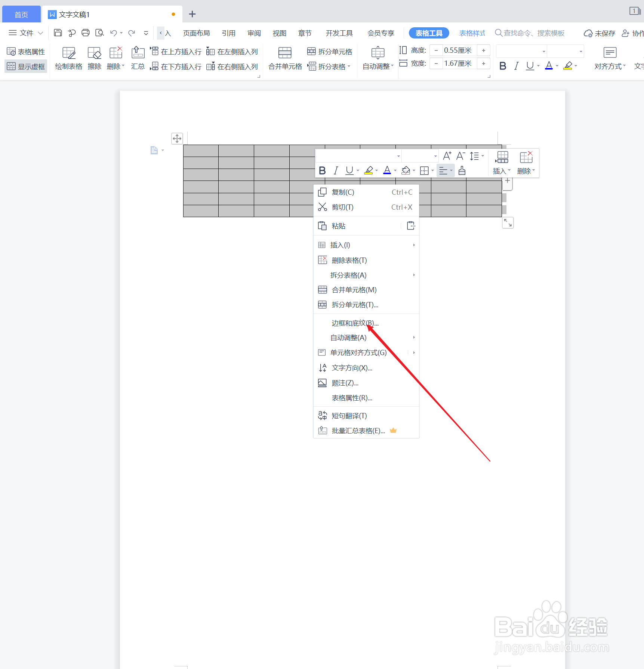
Task: Toggle Show Gridlines (显示虚框)
Action: pyautogui.click(x=26, y=67)
